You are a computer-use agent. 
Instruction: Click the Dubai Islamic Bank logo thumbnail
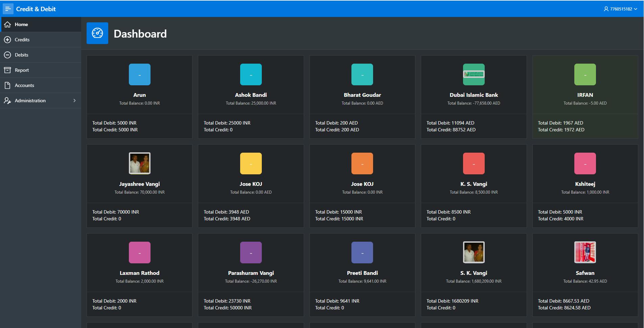pos(474,74)
